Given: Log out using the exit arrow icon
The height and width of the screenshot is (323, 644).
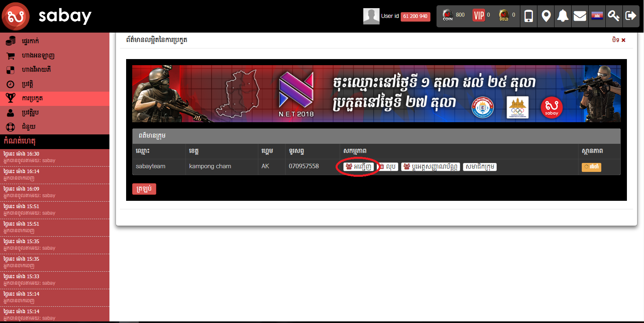Looking at the screenshot, I should pos(631,16).
